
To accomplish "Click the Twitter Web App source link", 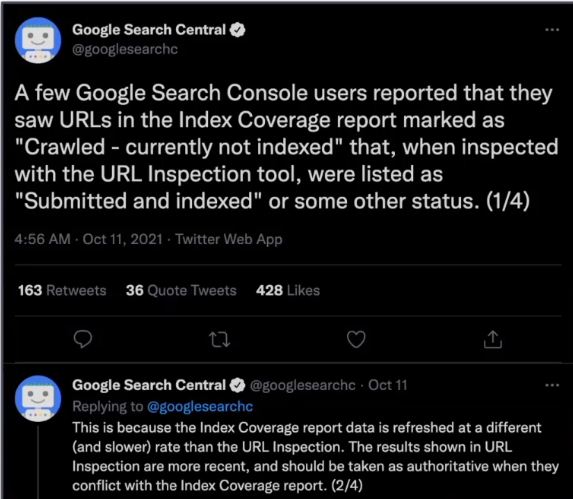I will (x=229, y=239).
